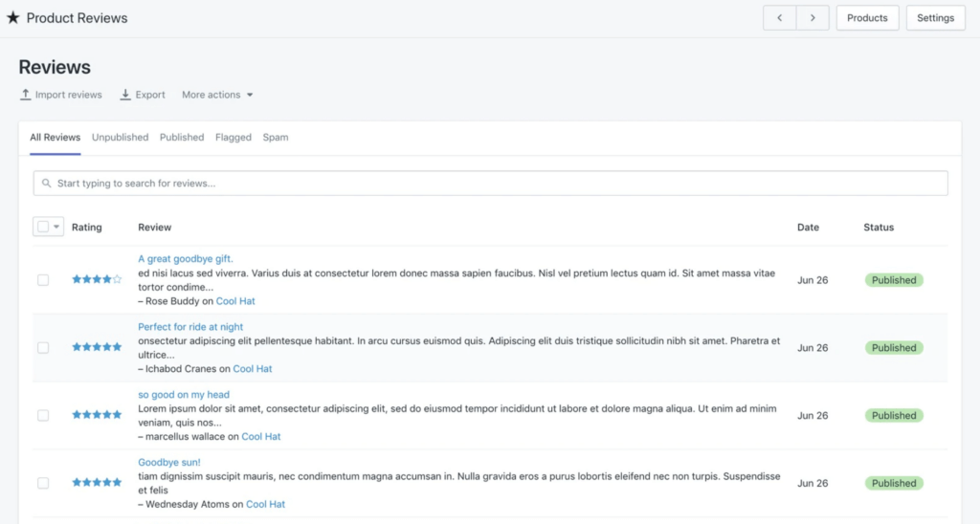Click the Published badge for marcellus wallace's review
Screen dimensions: 980x524
[894, 415]
